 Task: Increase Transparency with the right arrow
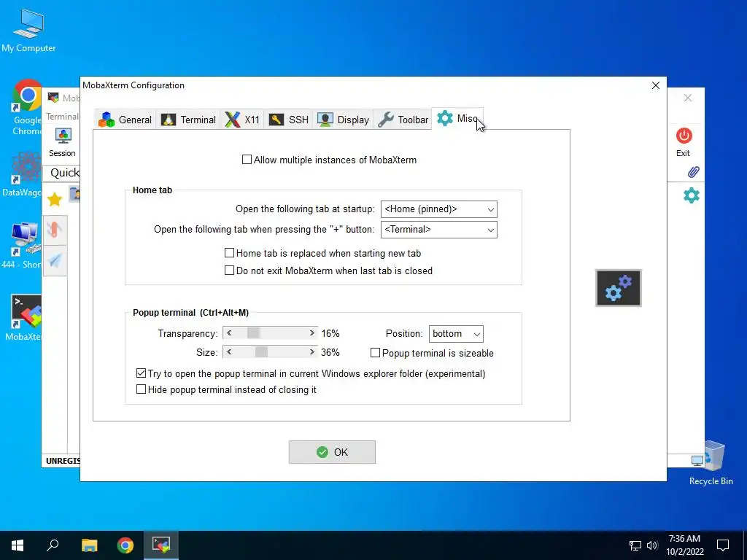pyautogui.click(x=311, y=333)
